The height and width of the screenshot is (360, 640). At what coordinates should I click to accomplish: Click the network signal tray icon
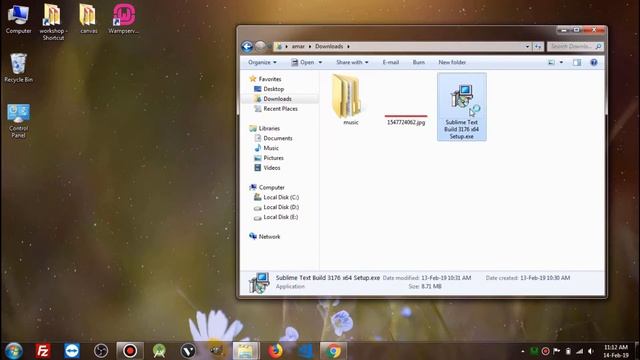tap(579, 351)
